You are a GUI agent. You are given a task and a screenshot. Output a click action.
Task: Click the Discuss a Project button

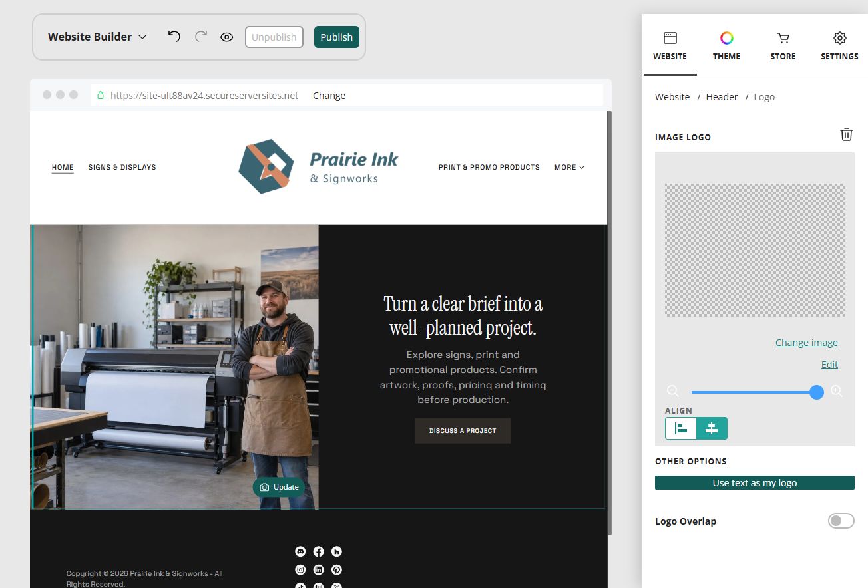coord(463,431)
